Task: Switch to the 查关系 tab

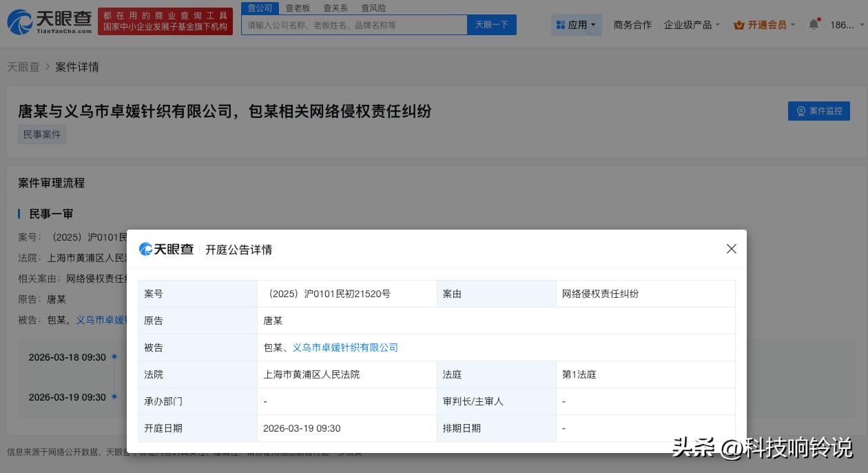Action: (x=335, y=8)
